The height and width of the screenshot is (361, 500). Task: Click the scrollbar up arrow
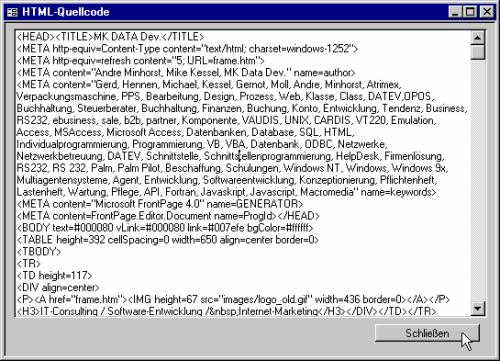click(478, 38)
